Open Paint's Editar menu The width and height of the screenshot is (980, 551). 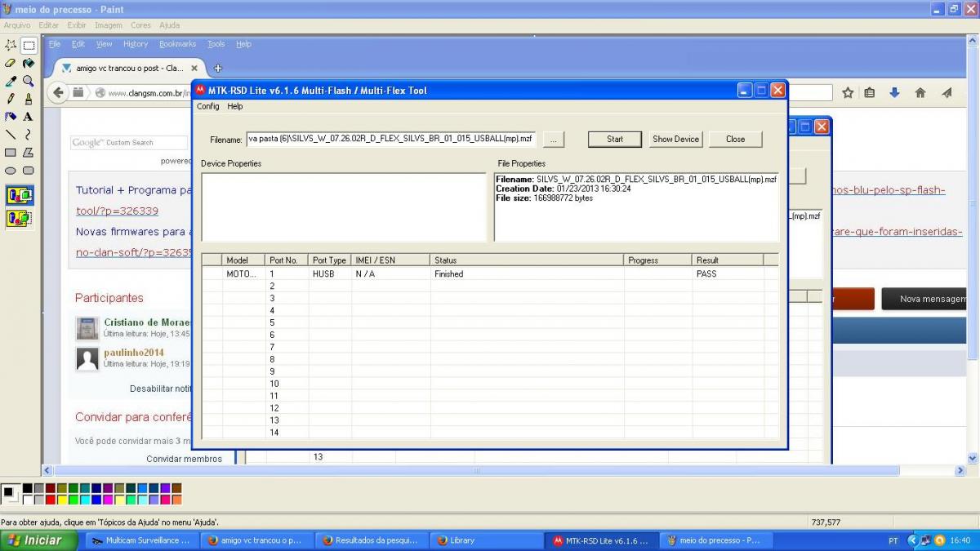pyautogui.click(x=48, y=25)
